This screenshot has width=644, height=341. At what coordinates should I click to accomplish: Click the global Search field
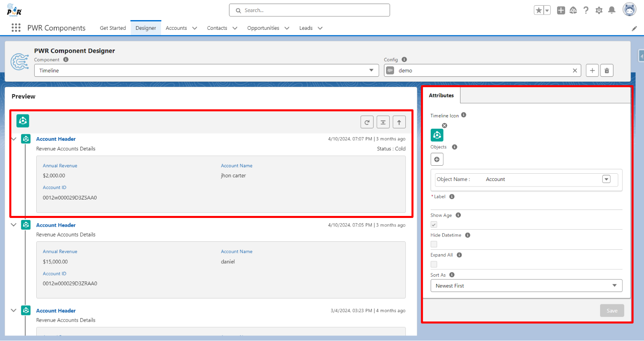310,10
